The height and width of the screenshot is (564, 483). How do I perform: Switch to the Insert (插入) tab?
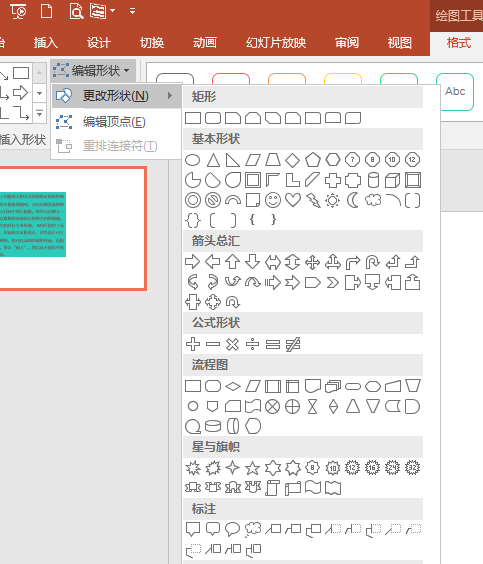click(x=45, y=43)
